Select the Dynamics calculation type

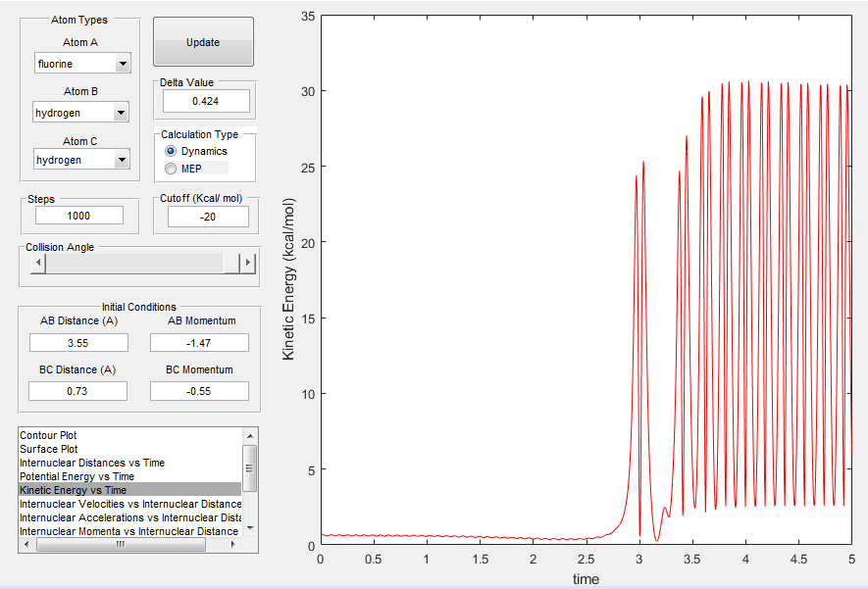196,151
